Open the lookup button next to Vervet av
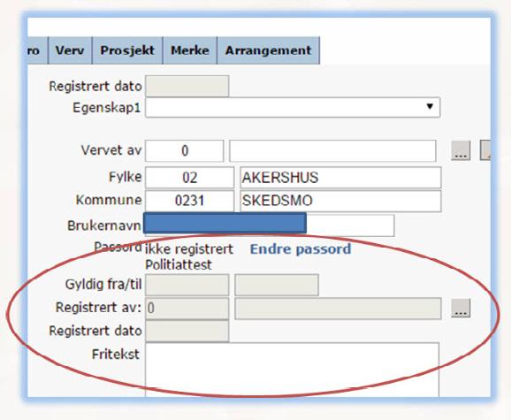 coord(461,150)
